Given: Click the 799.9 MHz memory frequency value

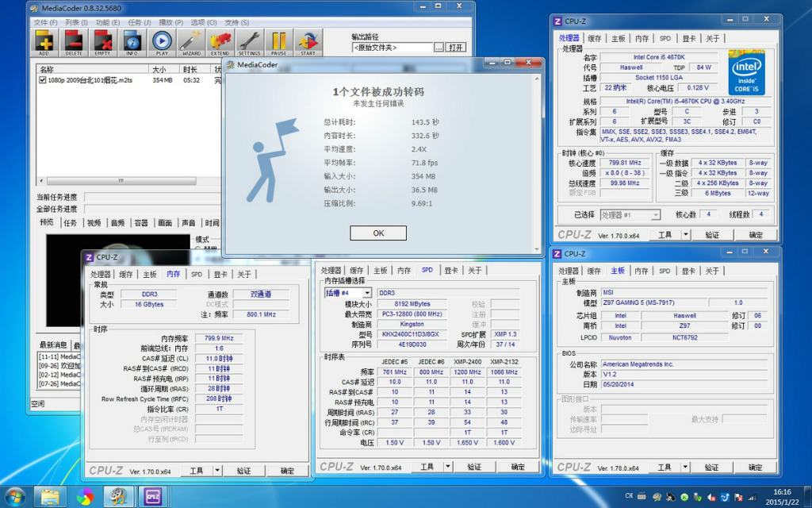Looking at the screenshot, I should [219, 338].
